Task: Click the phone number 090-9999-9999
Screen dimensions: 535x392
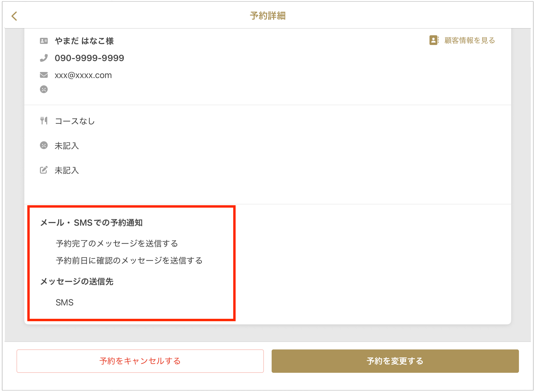Action: tap(89, 58)
